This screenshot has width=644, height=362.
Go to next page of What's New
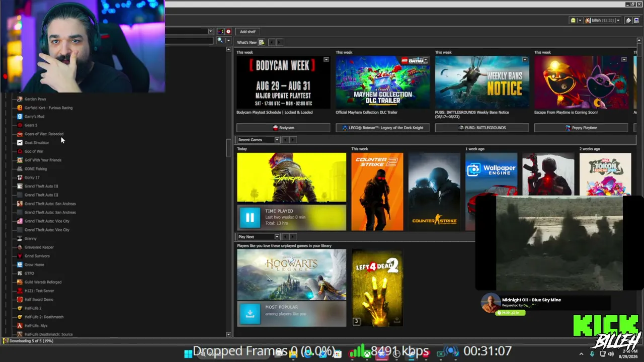[x=280, y=42]
